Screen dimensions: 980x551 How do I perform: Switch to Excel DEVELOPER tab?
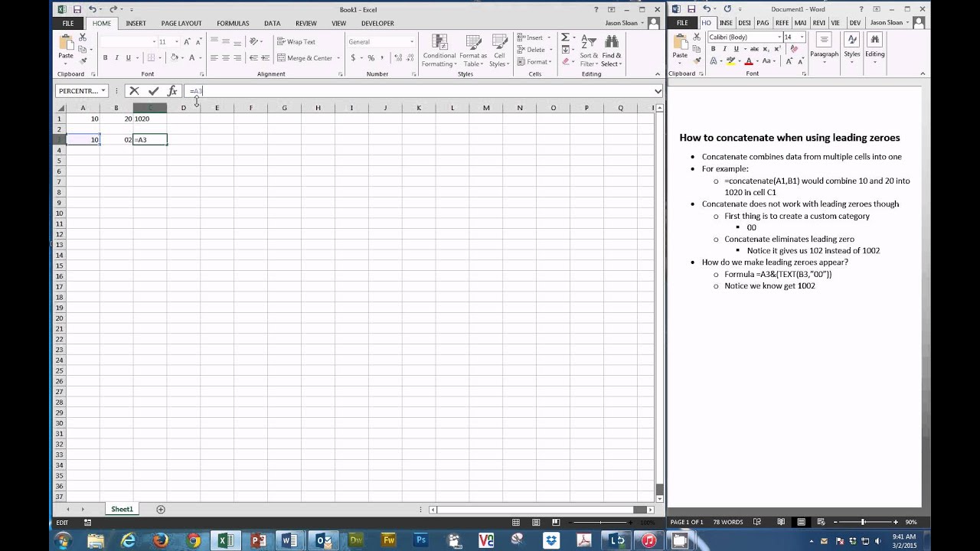(x=377, y=23)
